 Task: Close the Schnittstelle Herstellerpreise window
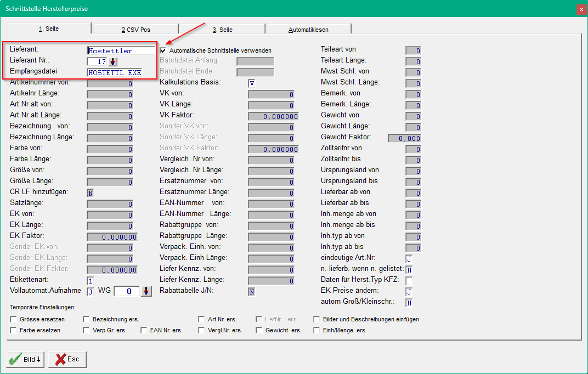[581, 9]
